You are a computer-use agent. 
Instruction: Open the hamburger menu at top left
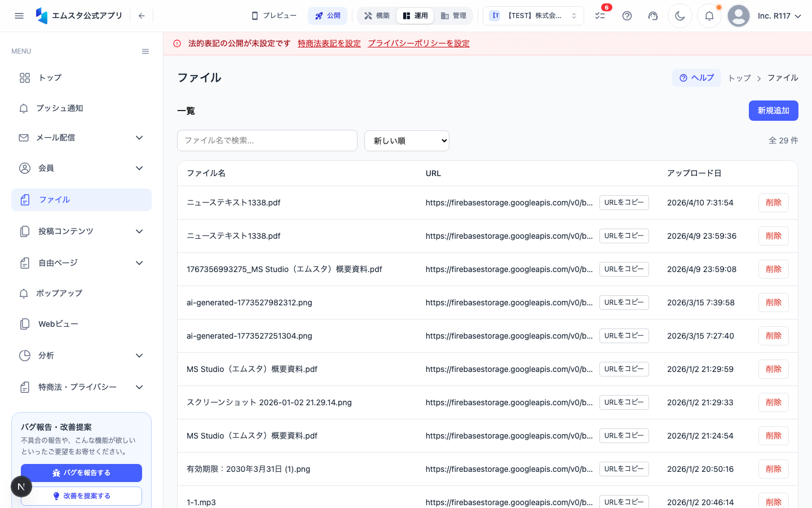point(19,16)
